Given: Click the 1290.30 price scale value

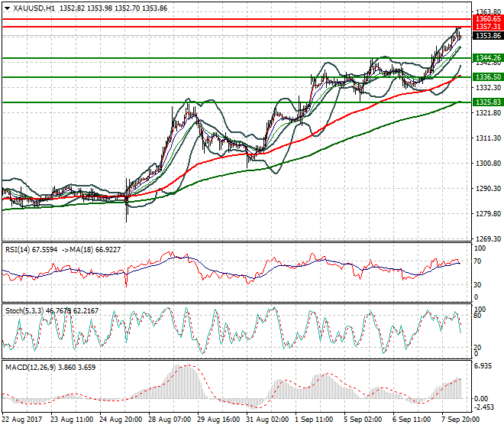Looking at the screenshot, I should (488, 189).
